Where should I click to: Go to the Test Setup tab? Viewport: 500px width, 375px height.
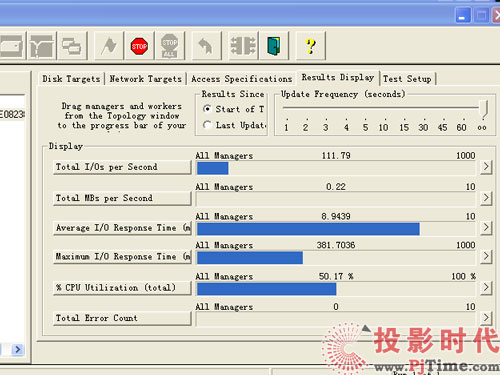click(407, 79)
